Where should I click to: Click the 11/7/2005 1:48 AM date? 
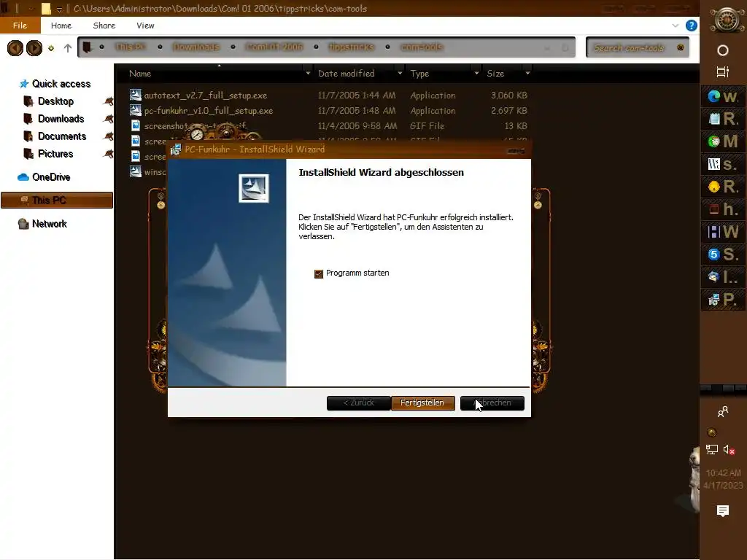(x=357, y=111)
